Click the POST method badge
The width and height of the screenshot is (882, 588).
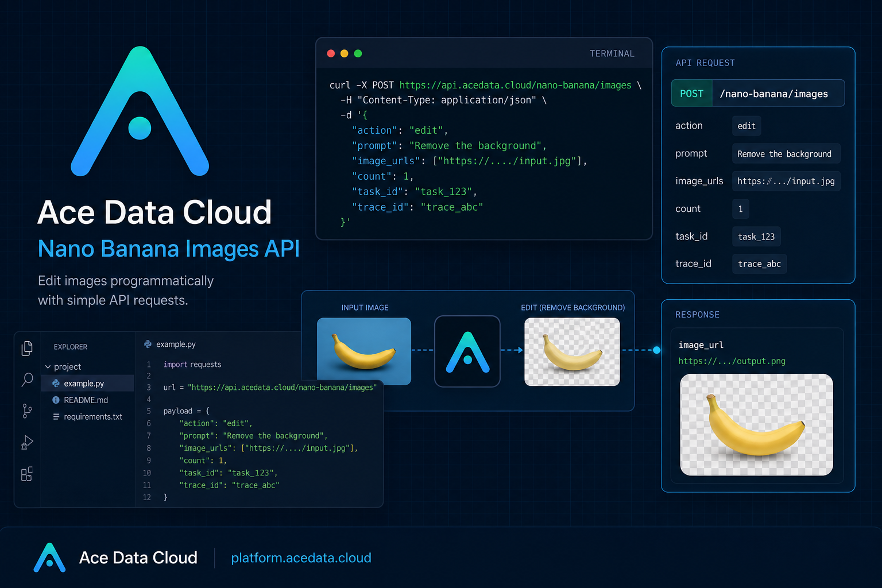(692, 94)
